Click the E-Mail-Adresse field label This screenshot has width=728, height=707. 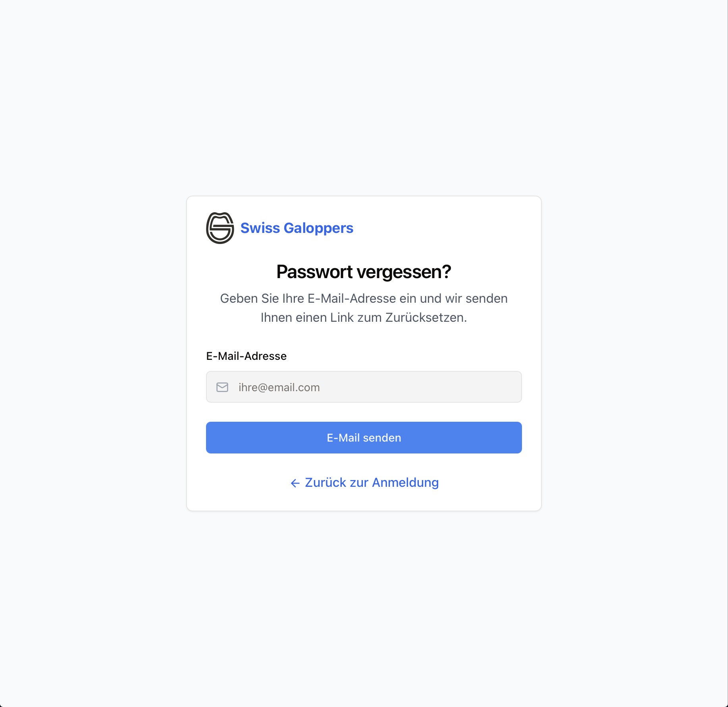[246, 356]
